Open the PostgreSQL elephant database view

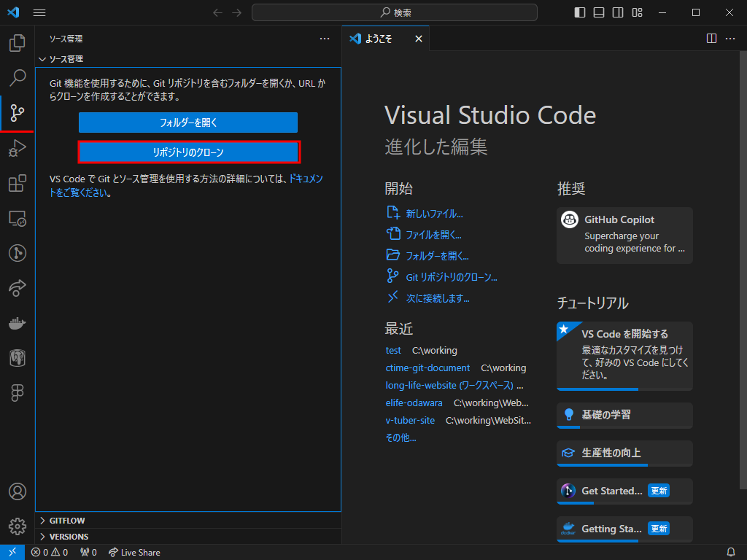[18, 358]
